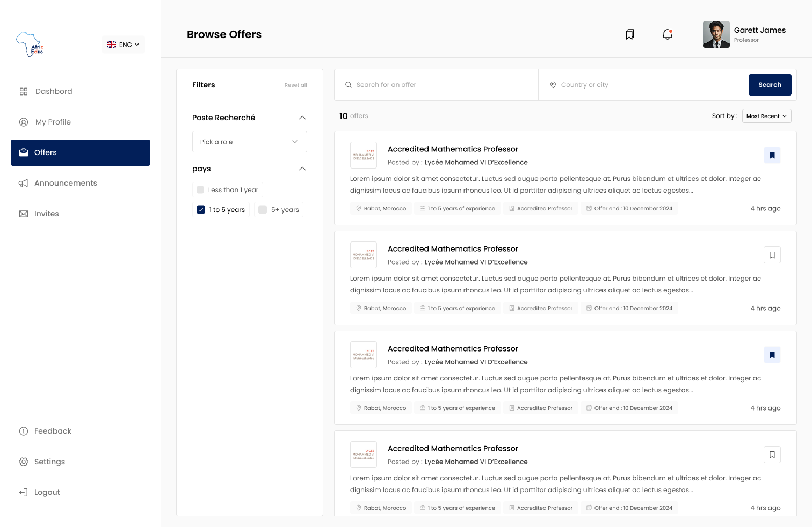Check the 5+ years option
This screenshot has width=812, height=527.
pyautogui.click(x=263, y=209)
